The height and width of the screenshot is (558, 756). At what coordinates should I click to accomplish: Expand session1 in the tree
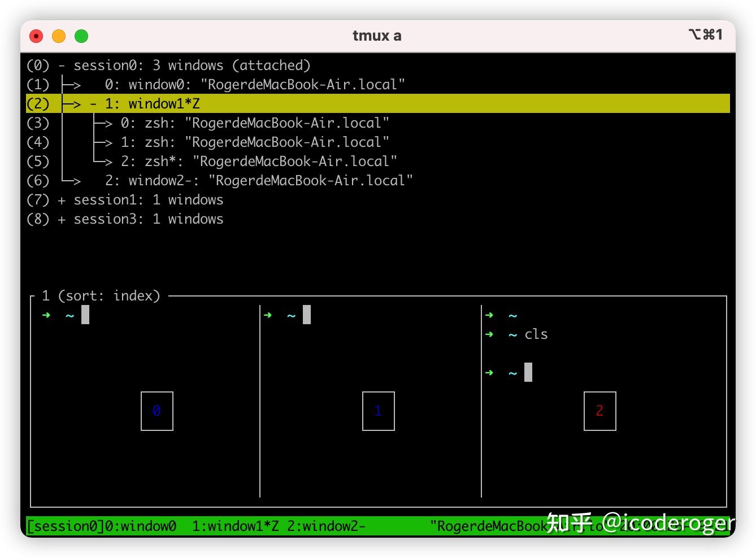[61, 200]
